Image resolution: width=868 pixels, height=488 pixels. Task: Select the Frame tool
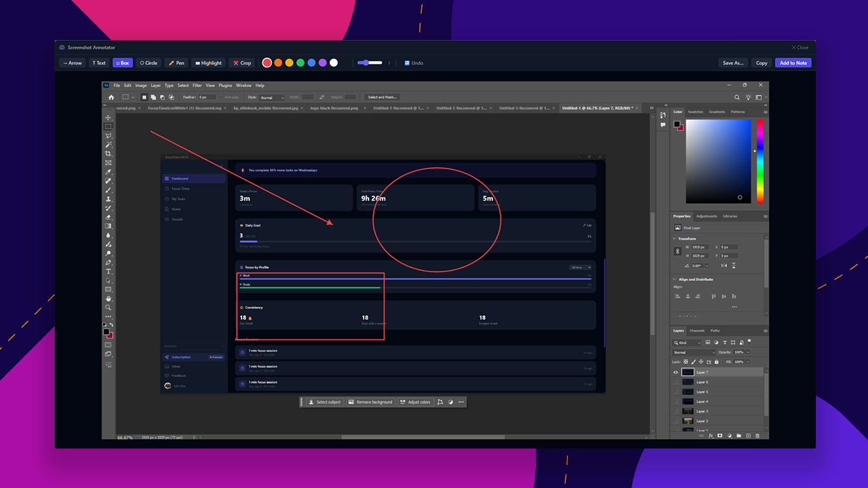click(109, 163)
